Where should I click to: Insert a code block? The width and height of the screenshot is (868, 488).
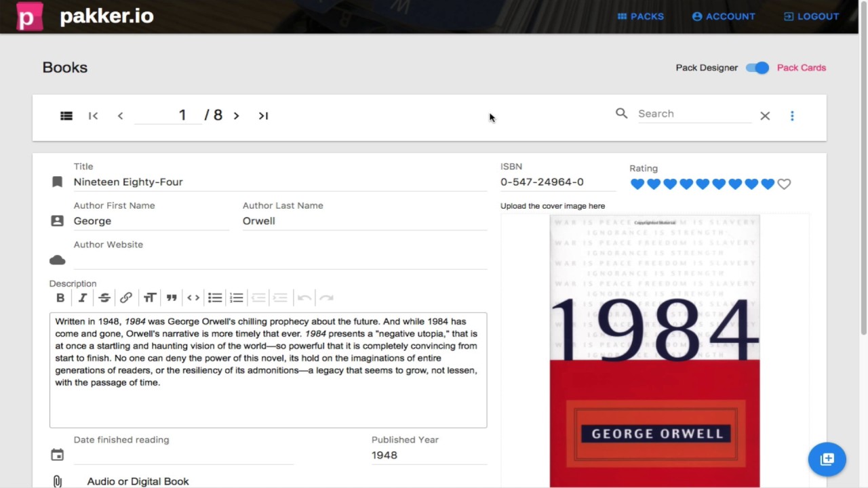click(193, 298)
